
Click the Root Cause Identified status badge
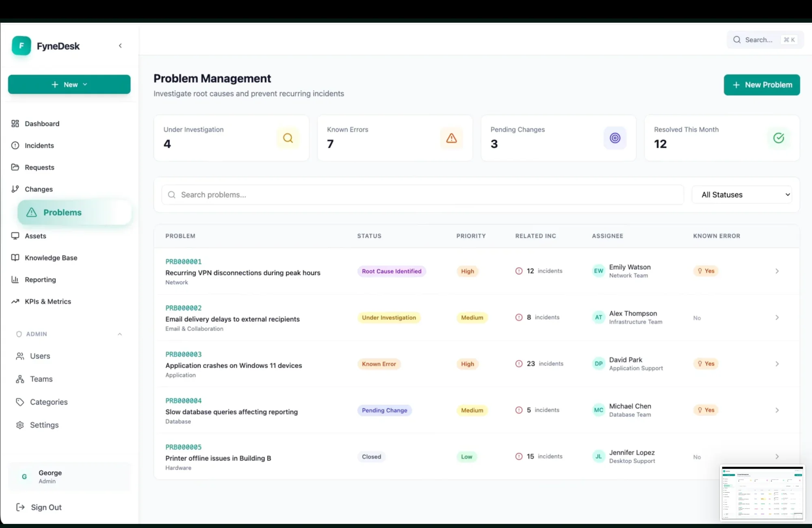pos(391,271)
